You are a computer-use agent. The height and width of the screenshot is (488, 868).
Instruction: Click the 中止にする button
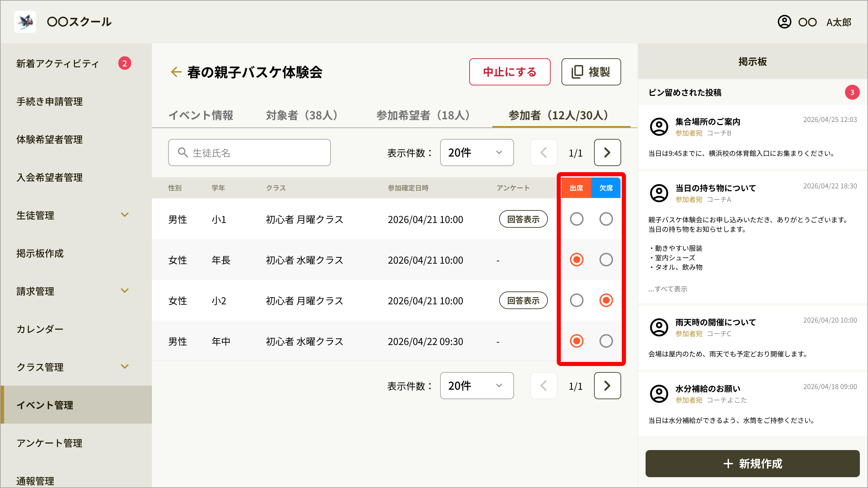510,72
